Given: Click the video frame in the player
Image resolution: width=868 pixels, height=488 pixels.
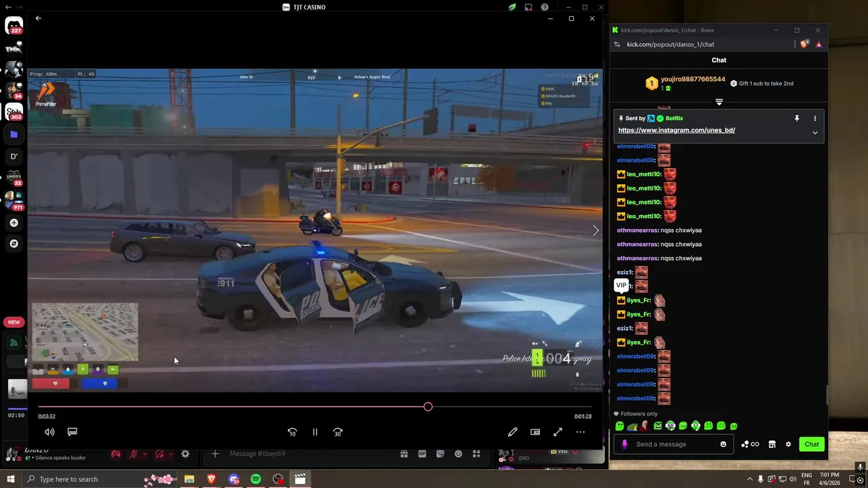Looking at the screenshot, I should [315, 230].
